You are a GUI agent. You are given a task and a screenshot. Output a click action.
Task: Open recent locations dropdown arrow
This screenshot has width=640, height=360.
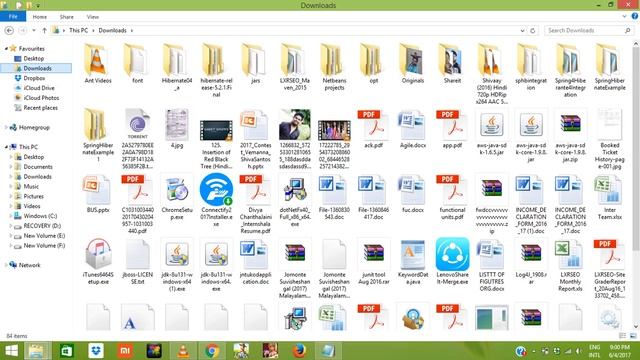pos(34,31)
